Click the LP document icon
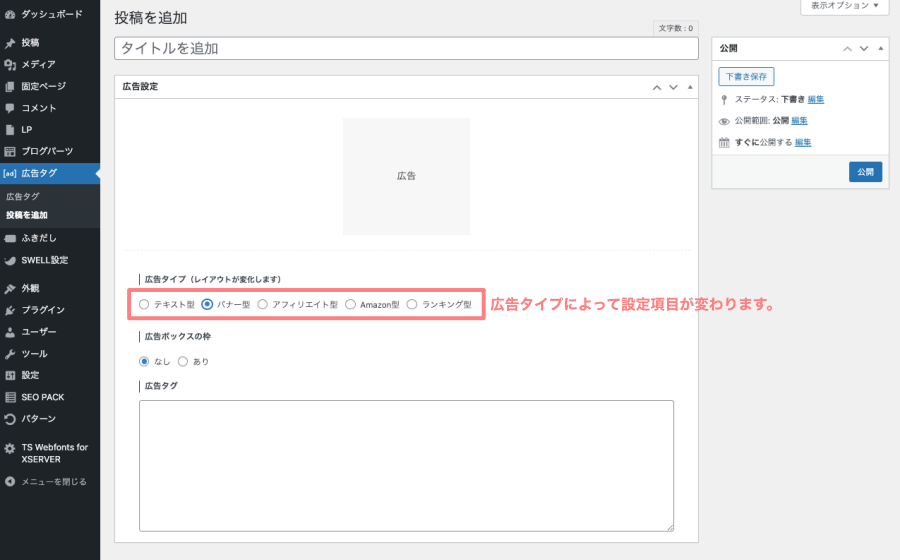The width and height of the screenshot is (900, 560). coord(10,130)
